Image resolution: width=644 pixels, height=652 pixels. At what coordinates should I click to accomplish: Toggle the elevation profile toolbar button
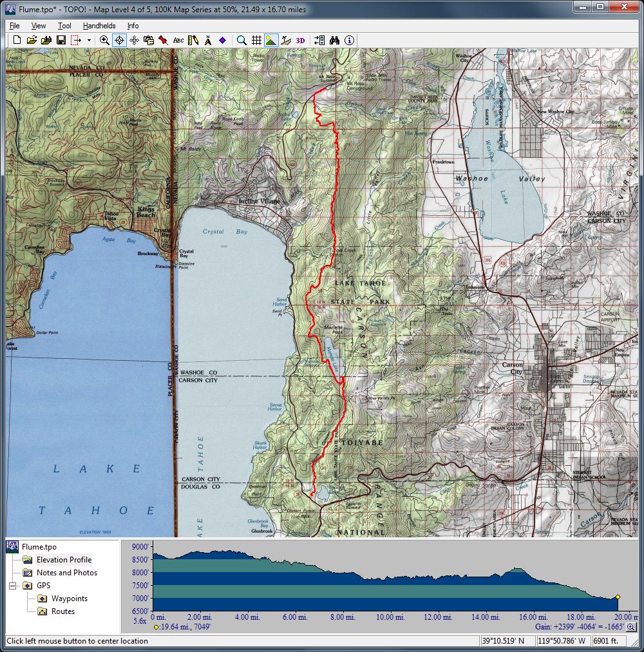(271, 41)
